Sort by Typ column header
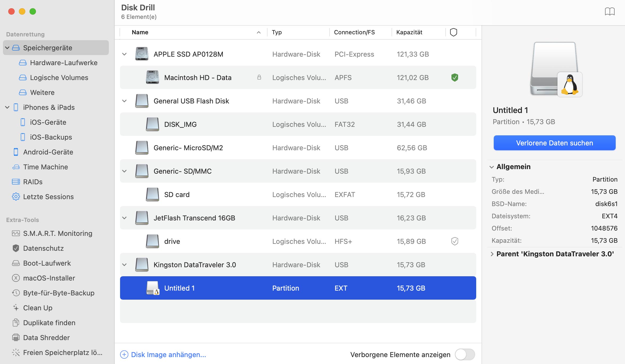The height and width of the screenshot is (364, 625). (299, 32)
